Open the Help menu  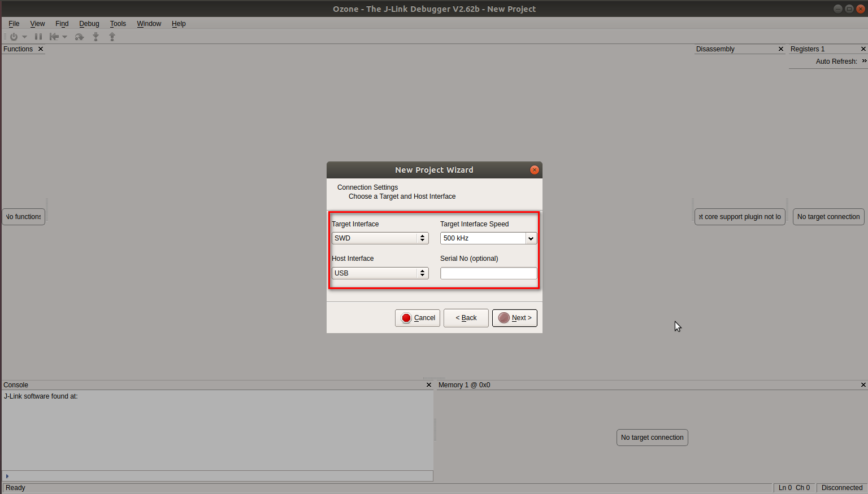(179, 24)
